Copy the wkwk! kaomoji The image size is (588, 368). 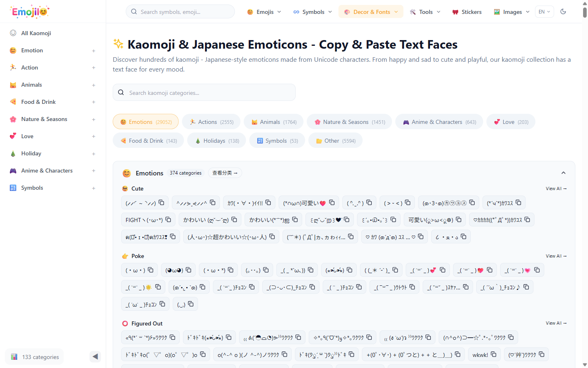point(493,354)
